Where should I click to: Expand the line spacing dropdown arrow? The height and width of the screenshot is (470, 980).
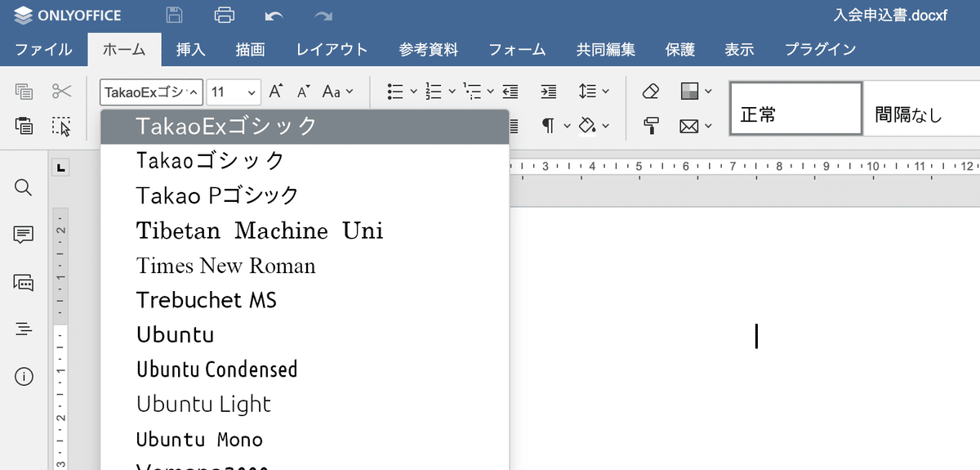605,92
